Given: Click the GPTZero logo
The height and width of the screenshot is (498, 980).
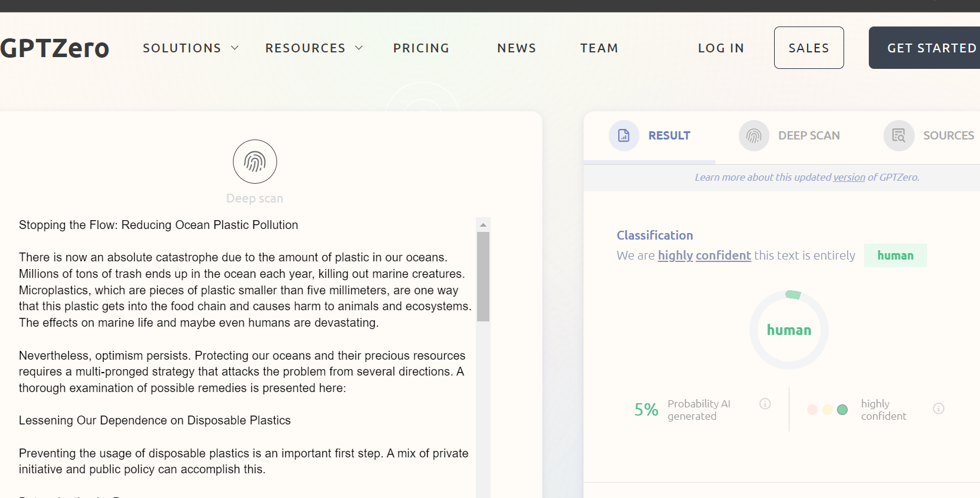Looking at the screenshot, I should [55, 48].
